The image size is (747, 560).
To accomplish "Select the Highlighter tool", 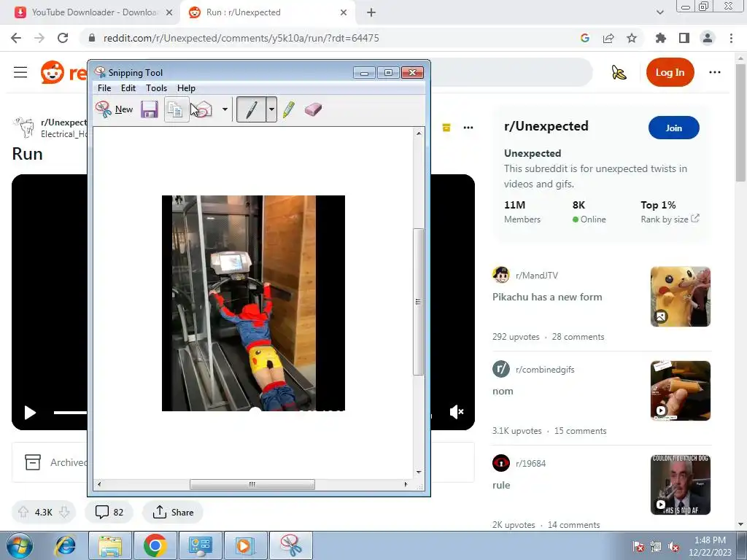I will click(289, 109).
